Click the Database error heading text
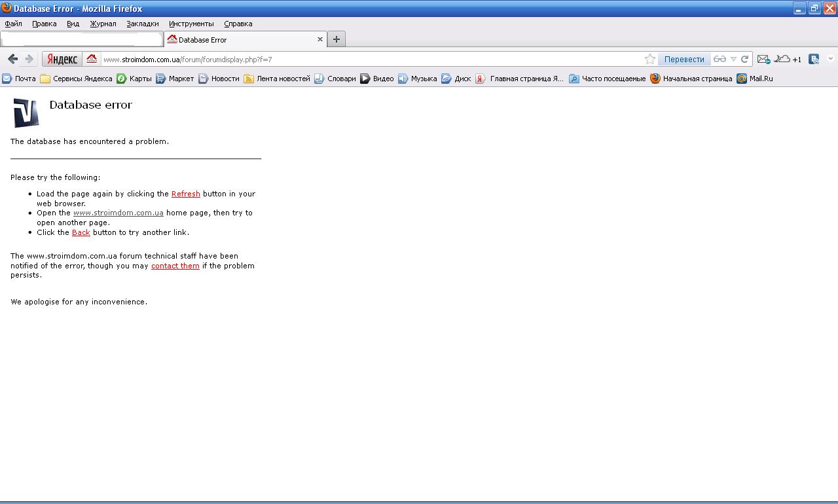This screenshot has height=504, width=838. (x=91, y=105)
